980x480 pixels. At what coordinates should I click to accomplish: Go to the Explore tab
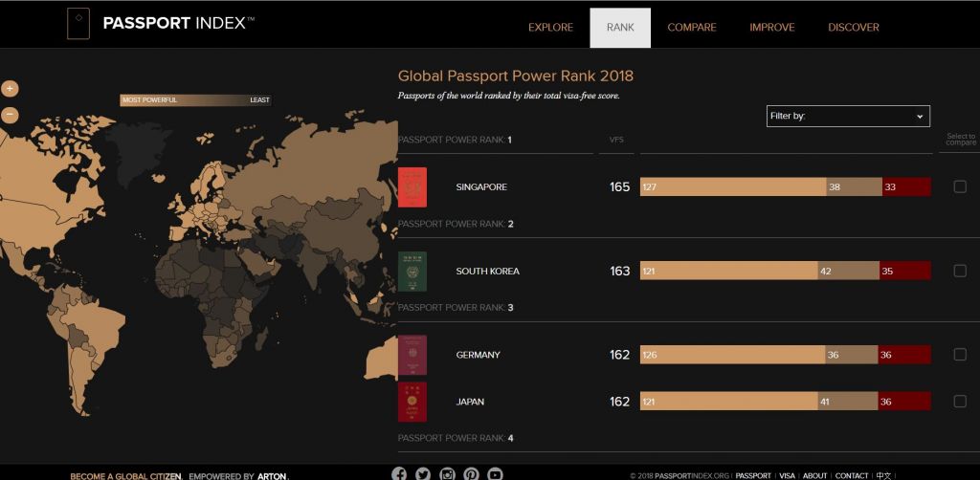[x=550, y=28]
